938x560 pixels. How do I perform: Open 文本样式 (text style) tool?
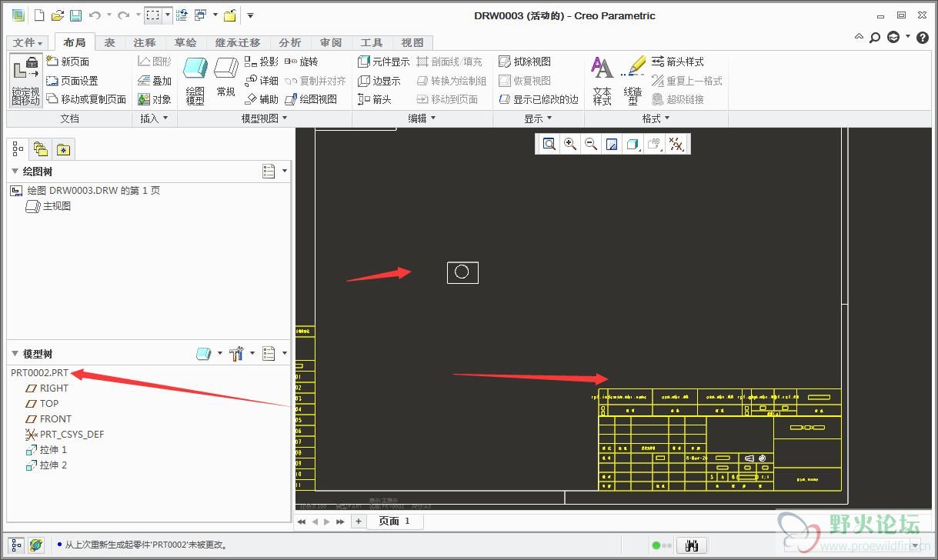[x=603, y=81]
